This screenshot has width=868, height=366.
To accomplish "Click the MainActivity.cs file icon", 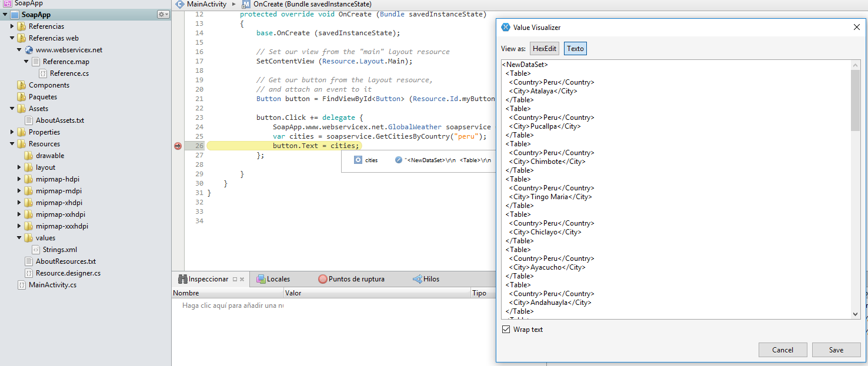I will tap(22, 285).
